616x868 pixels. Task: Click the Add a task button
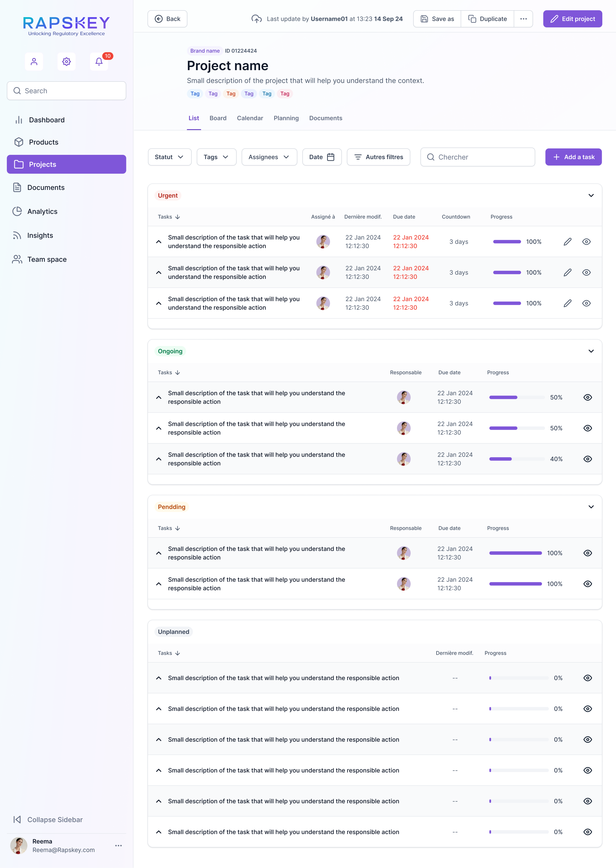click(x=573, y=157)
